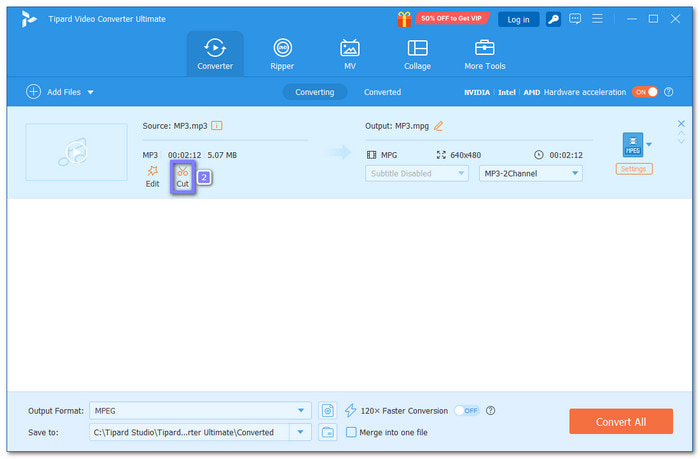Viewport: 700px width, 459px height.
Task: Rename output file with pencil icon
Action: [438, 126]
